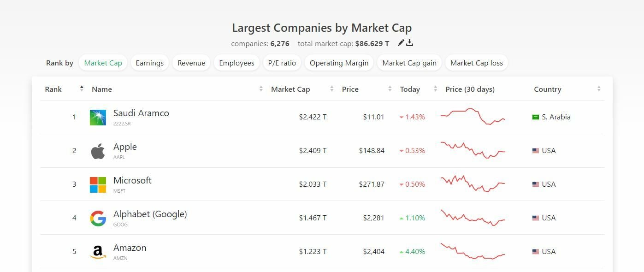Sort table by Rank column arrows
Viewport: 644px width, 272px height.
tap(82, 89)
